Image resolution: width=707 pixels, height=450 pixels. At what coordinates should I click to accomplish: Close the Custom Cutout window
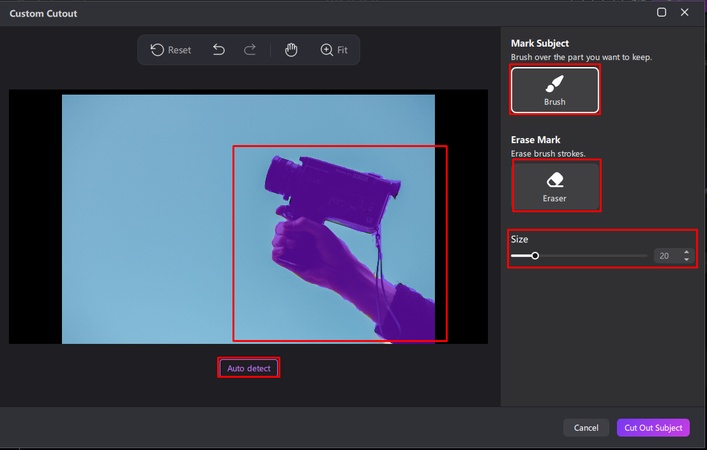click(685, 13)
